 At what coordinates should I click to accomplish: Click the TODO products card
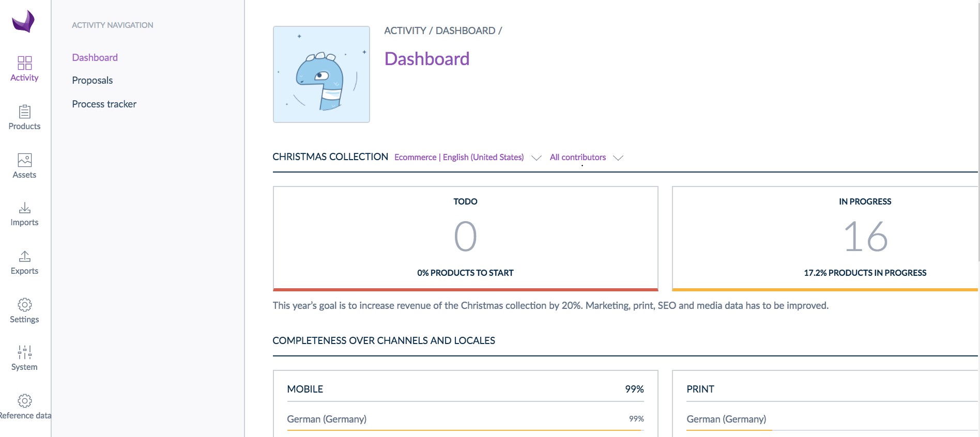coord(465,238)
